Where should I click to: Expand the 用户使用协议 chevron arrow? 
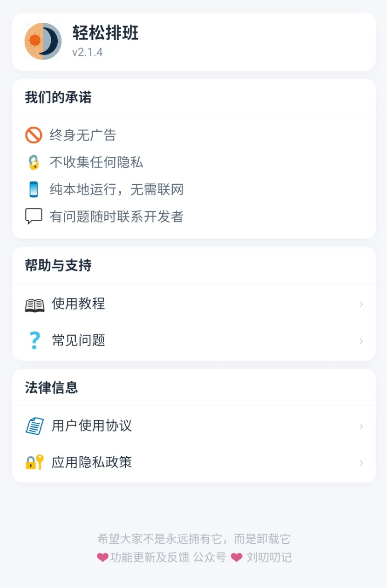pos(361,426)
